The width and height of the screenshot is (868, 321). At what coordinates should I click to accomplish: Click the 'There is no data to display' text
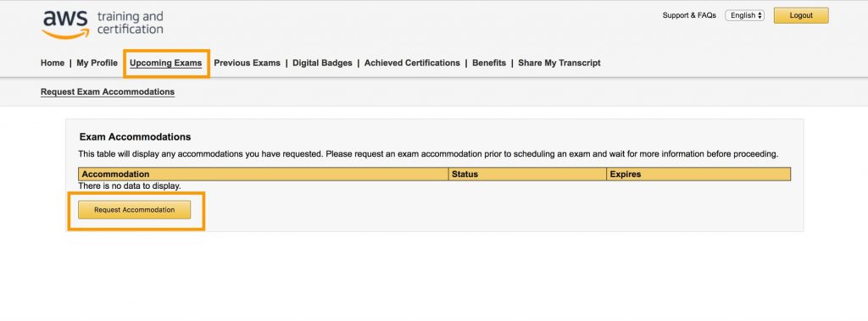pos(130,186)
